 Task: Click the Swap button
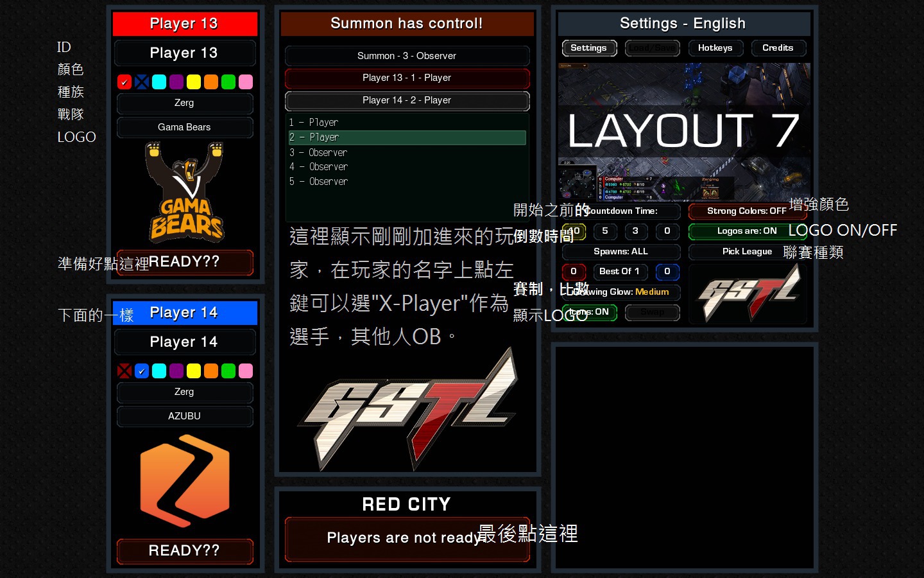(x=652, y=312)
